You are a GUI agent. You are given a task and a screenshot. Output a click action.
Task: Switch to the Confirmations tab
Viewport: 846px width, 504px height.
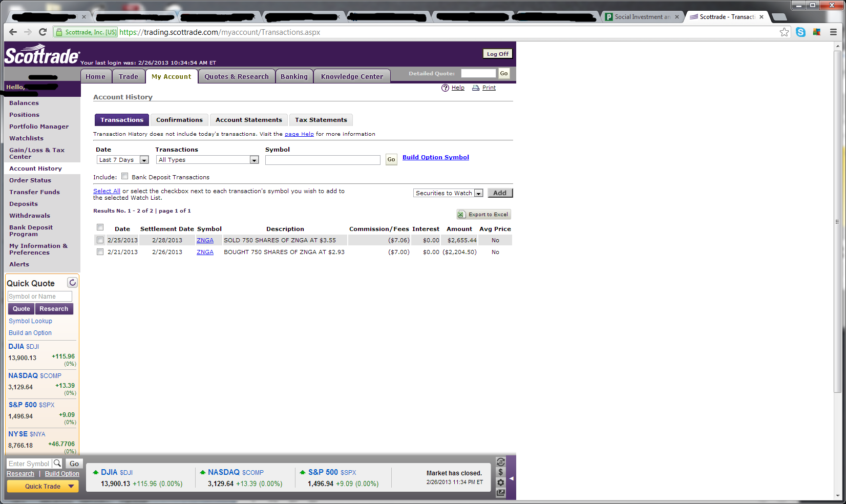tap(179, 120)
